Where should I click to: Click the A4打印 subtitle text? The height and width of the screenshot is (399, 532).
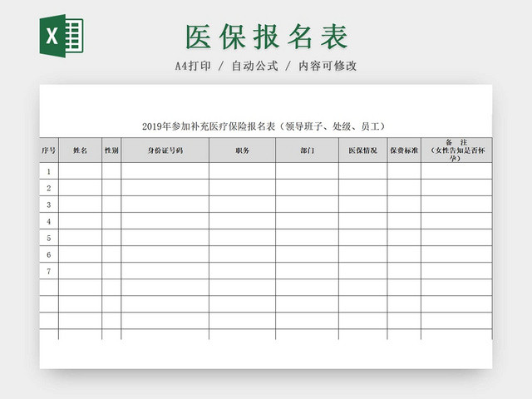[193, 66]
